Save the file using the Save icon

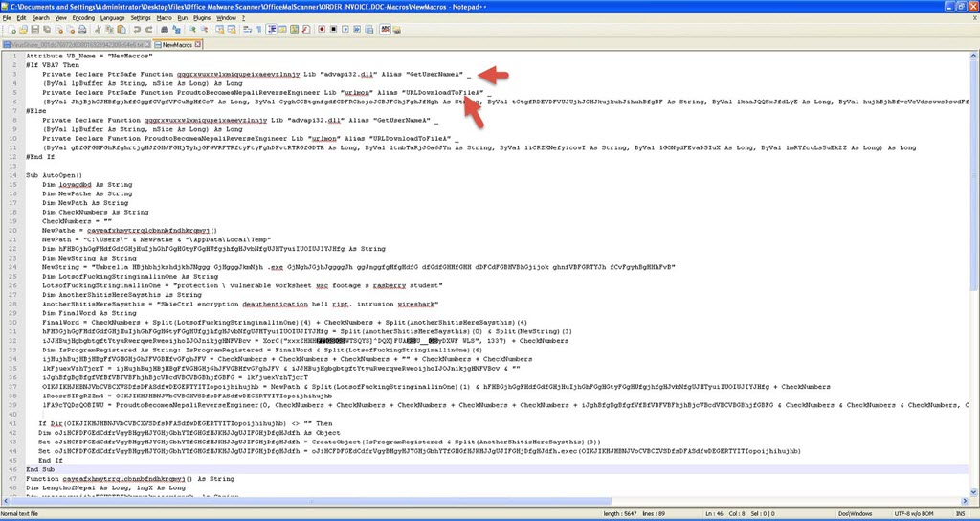(35, 30)
